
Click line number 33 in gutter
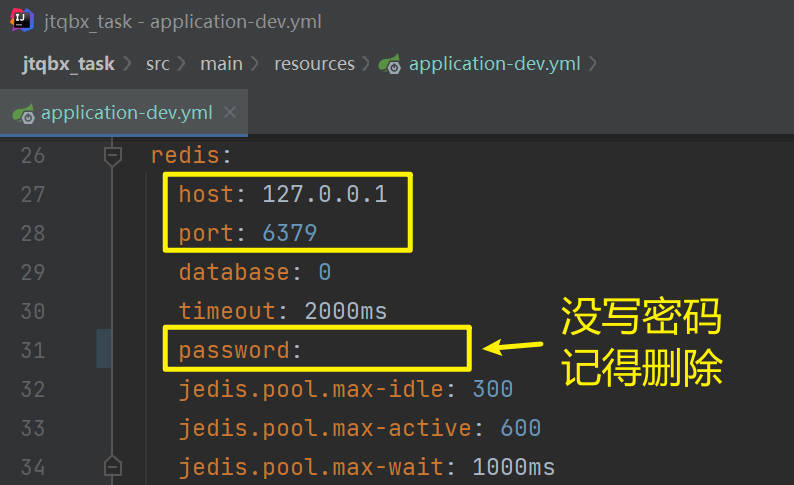[33, 428]
